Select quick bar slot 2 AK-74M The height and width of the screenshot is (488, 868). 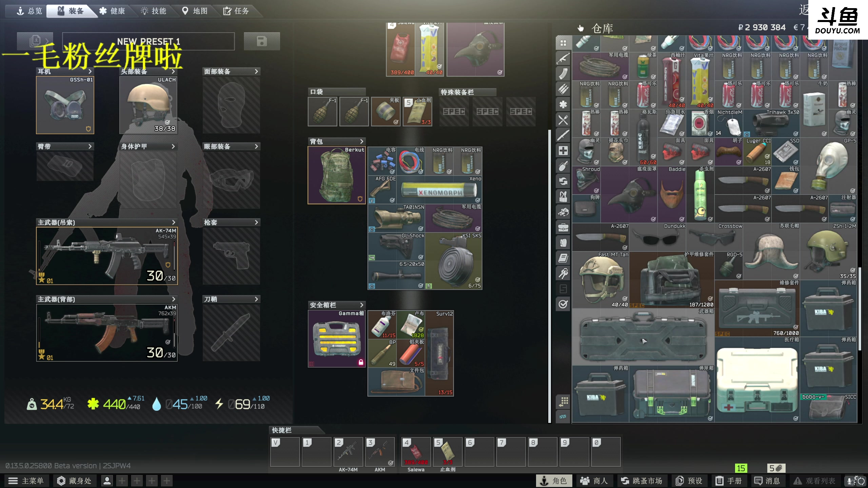point(348,452)
